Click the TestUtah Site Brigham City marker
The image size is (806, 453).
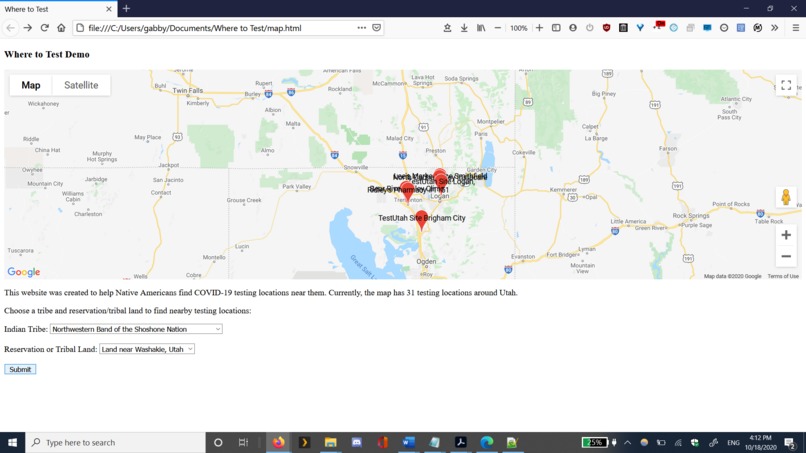tap(422, 219)
